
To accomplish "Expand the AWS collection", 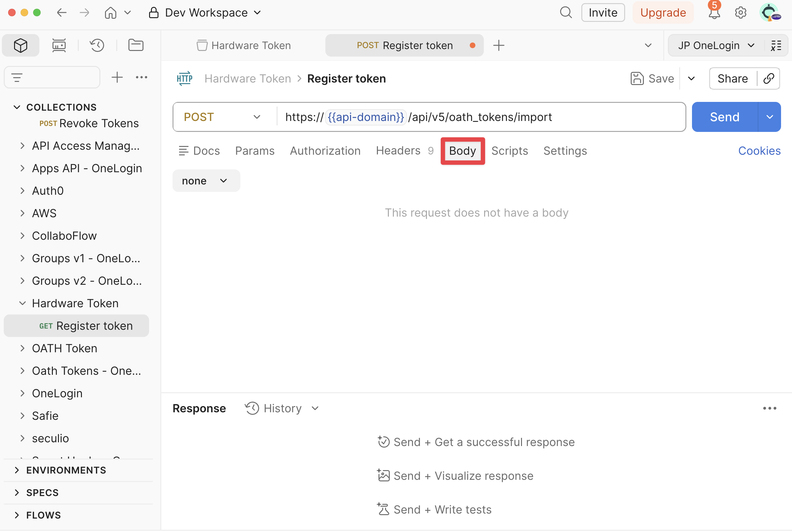I will point(23,213).
